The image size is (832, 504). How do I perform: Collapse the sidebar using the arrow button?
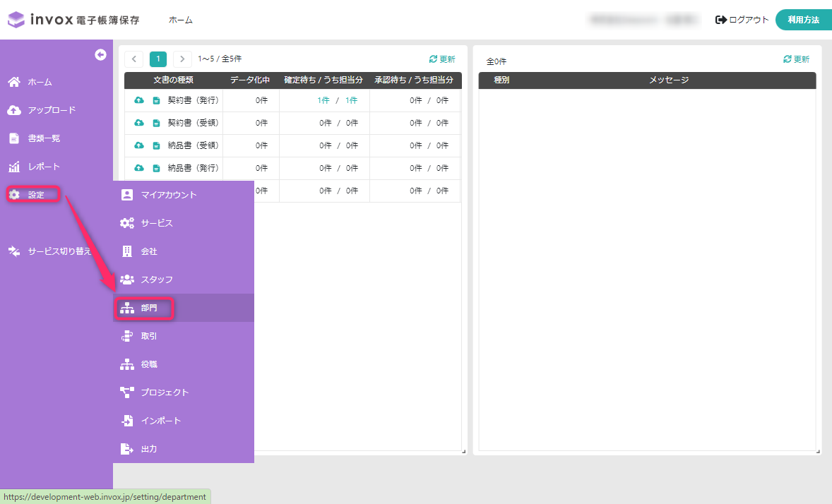(100, 54)
